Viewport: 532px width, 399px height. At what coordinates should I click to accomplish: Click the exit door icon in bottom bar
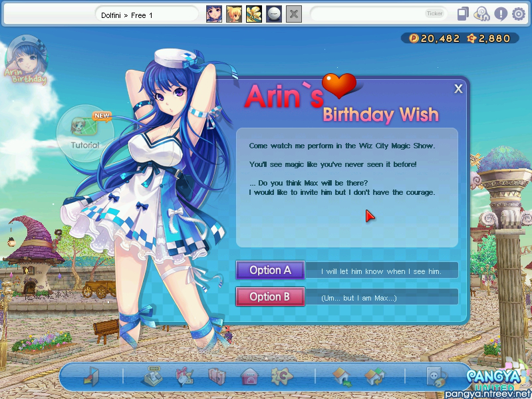point(91,376)
